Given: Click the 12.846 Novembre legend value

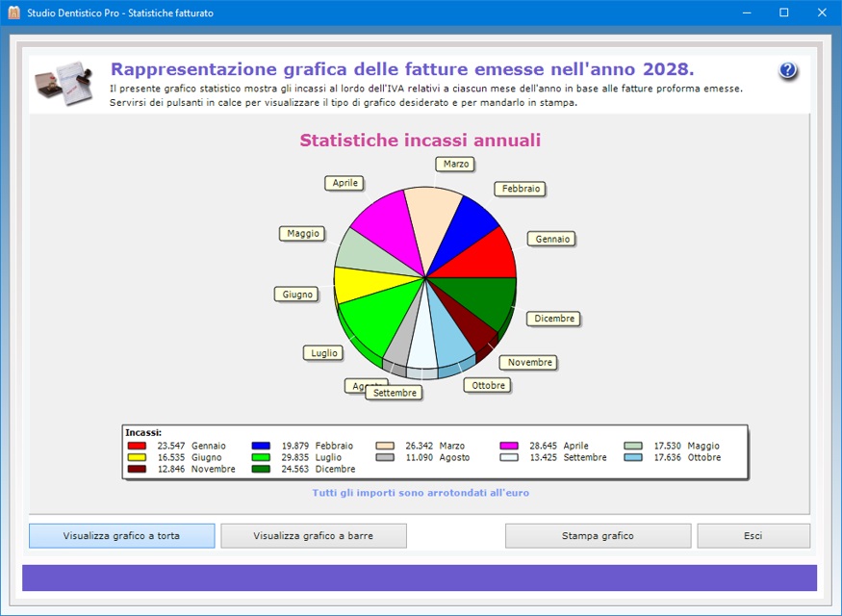Looking at the screenshot, I should pos(170,469).
